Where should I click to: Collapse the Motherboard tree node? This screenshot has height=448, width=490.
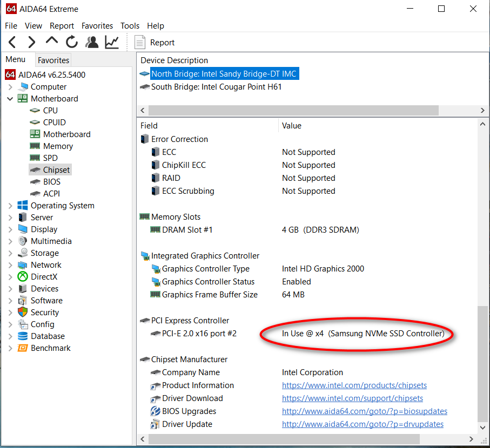10,99
